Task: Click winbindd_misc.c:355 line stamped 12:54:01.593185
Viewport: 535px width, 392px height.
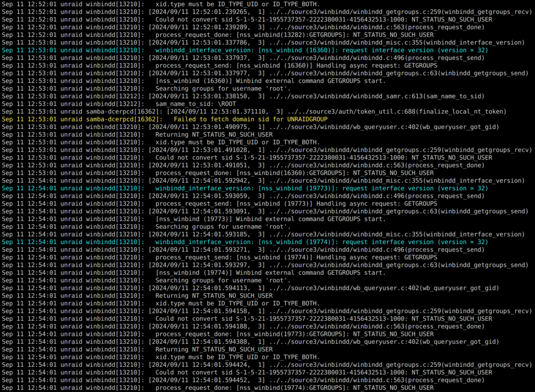Action: (x=263, y=234)
